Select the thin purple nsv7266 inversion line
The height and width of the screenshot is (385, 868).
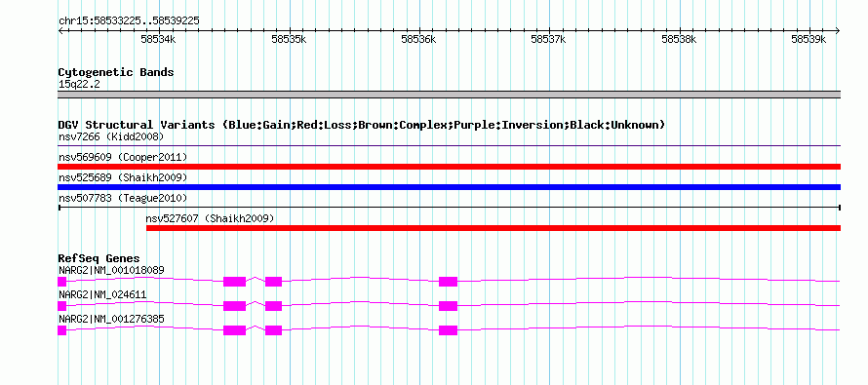click(x=449, y=146)
